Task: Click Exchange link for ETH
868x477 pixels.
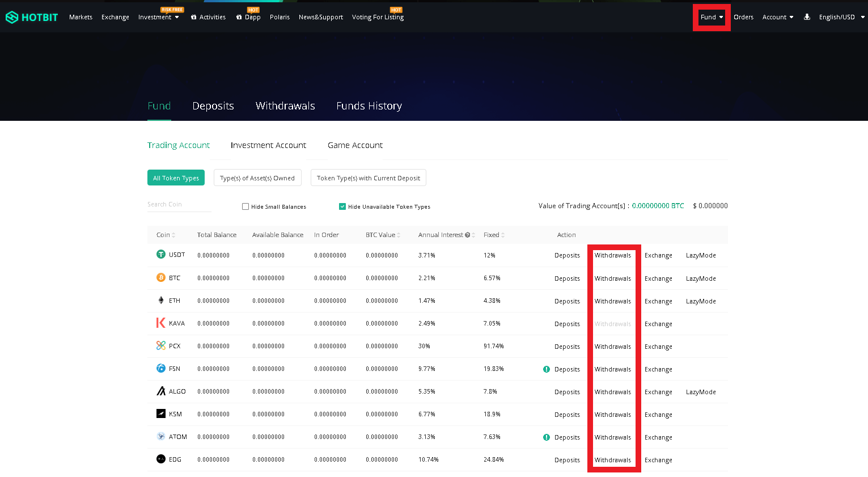Action: pyautogui.click(x=658, y=301)
